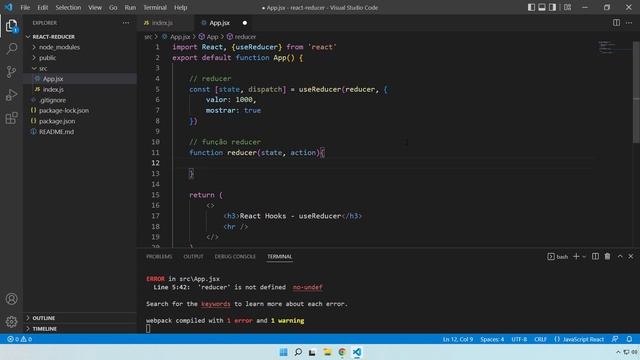Image resolution: width=640 pixels, height=360 pixels.
Task: Select the App.jsx editor tab
Action: coord(220,23)
